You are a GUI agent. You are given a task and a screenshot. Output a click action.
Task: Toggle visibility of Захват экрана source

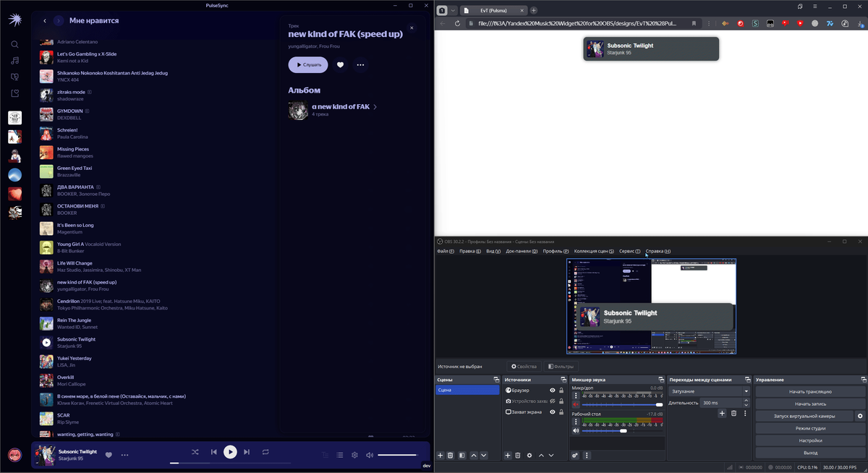[x=553, y=412]
